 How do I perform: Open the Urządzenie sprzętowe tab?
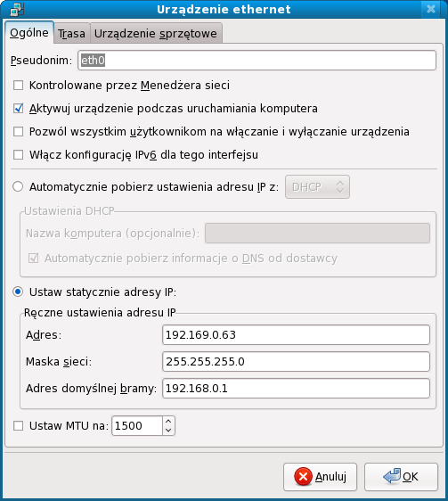tap(156, 33)
